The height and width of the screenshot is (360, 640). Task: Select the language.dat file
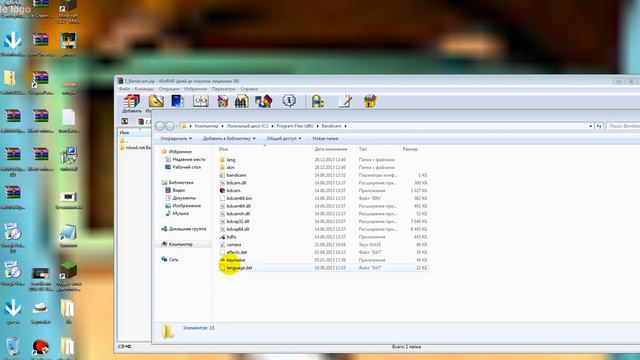click(239, 268)
